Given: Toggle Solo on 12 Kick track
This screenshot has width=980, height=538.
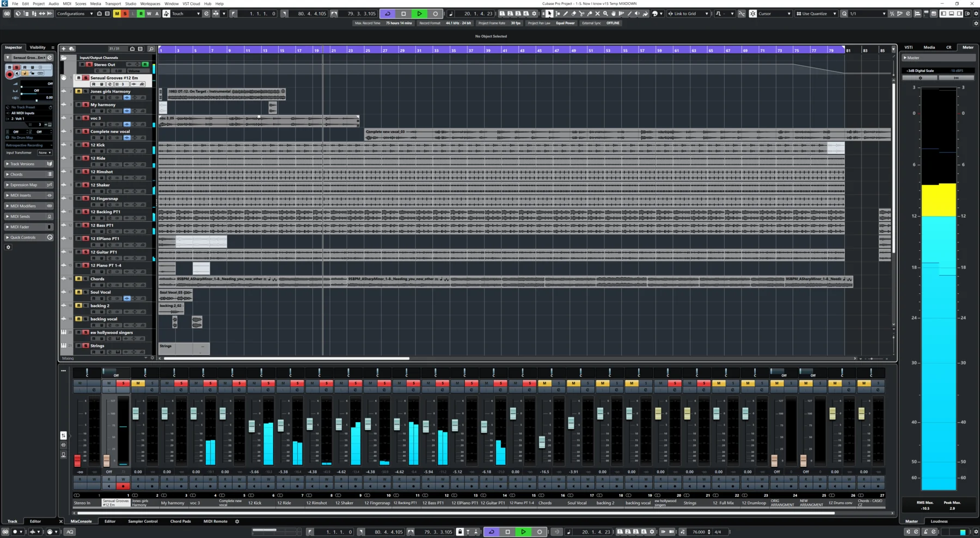Looking at the screenshot, I should 85,145.
